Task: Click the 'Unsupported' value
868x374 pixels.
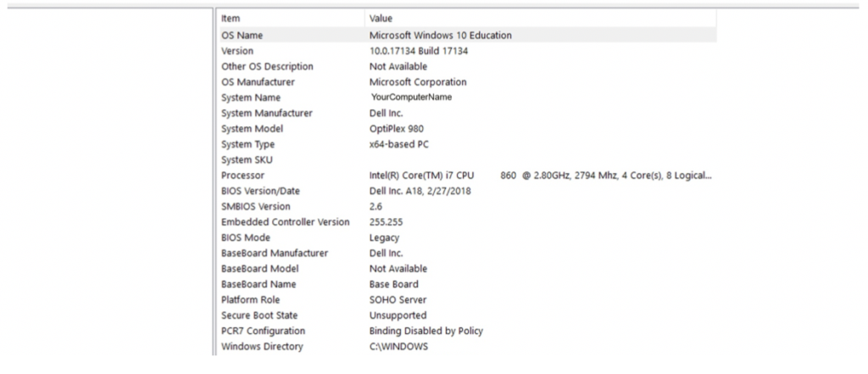Action: point(398,315)
